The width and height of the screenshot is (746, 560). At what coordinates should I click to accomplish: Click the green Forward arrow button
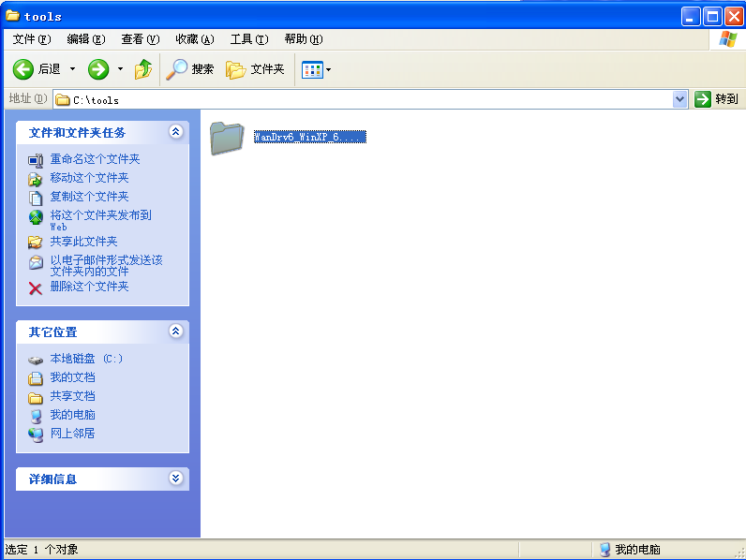point(98,69)
